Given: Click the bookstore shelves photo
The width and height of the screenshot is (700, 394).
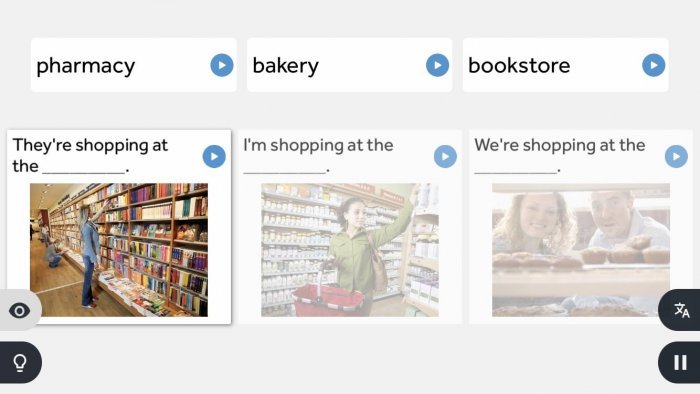Looking at the screenshot, I should coord(119,250).
